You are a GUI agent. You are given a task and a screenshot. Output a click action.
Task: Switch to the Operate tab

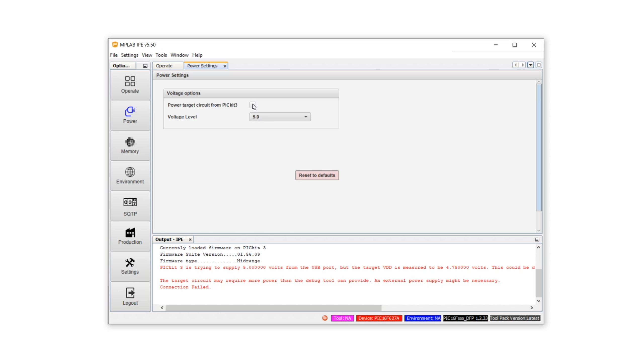coord(164,66)
